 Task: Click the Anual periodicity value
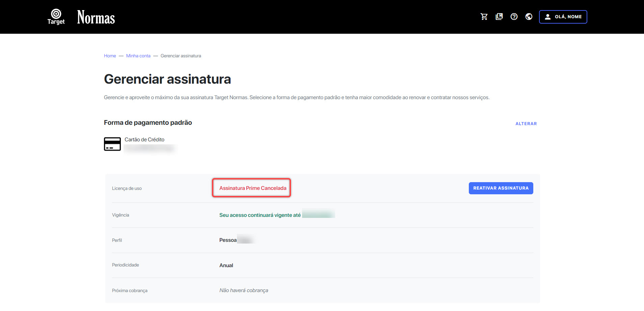pos(226,265)
